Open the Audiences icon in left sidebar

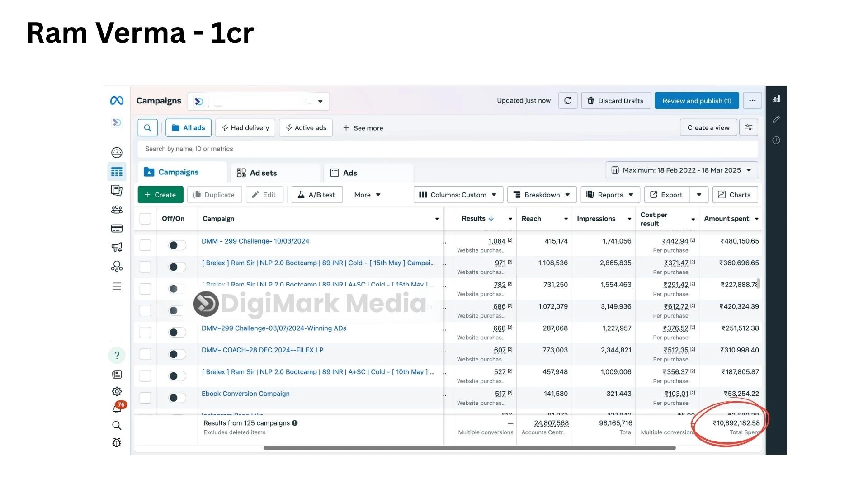pyautogui.click(x=117, y=210)
